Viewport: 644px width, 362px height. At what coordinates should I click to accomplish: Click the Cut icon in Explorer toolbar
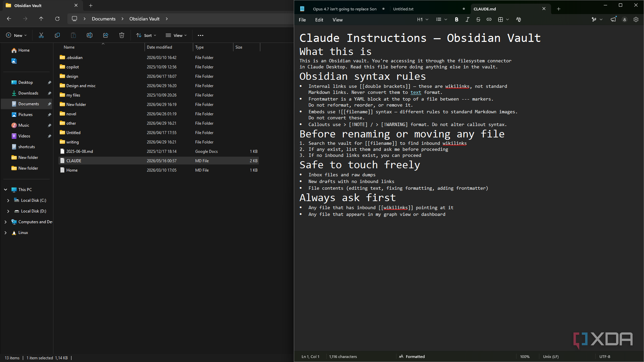point(41,35)
